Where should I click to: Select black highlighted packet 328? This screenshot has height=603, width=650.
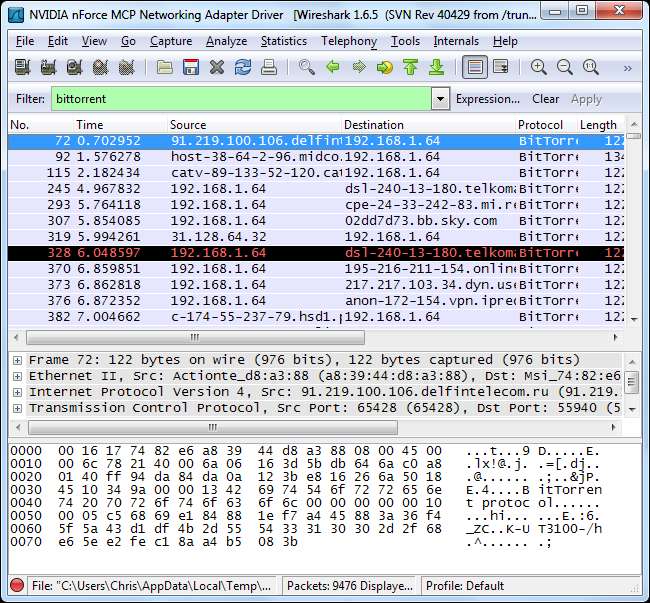coord(315,253)
